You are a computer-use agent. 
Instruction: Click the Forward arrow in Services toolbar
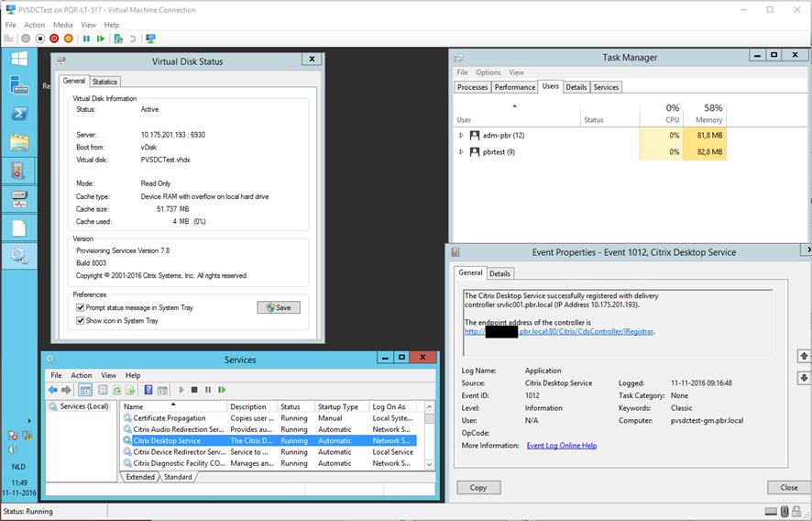[66, 390]
